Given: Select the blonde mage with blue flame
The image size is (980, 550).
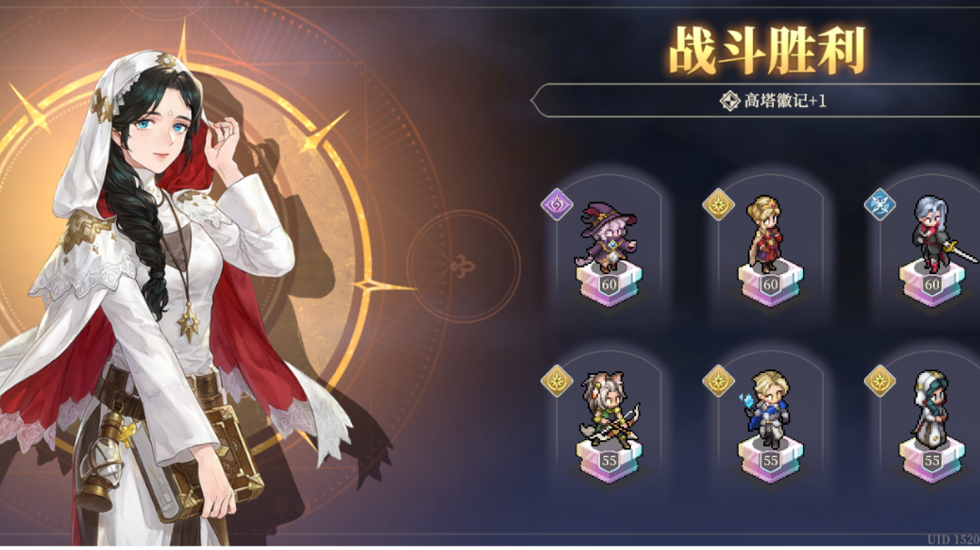Looking at the screenshot, I should pyautogui.click(x=766, y=409).
